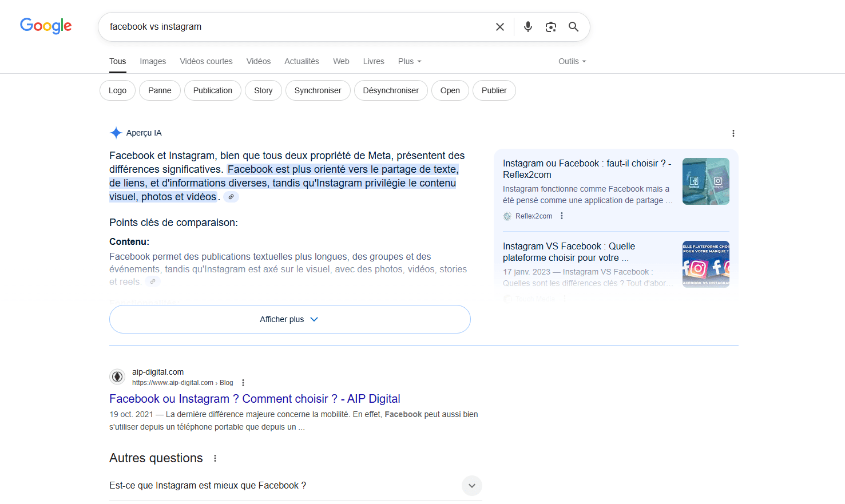Switch to the Vidéos tab
This screenshot has width=845, height=504.
tap(259, 61)
